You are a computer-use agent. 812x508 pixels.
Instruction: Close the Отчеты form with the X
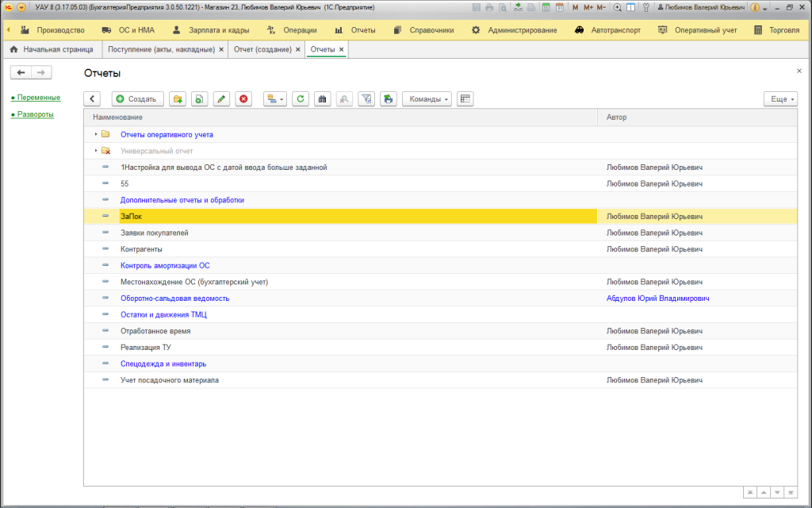click(799, 71)
